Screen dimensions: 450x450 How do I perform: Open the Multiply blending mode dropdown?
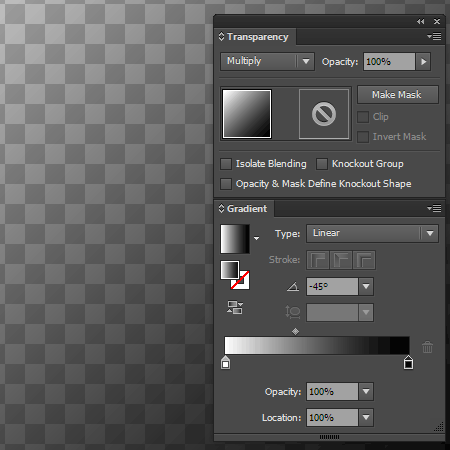[267, 61]
